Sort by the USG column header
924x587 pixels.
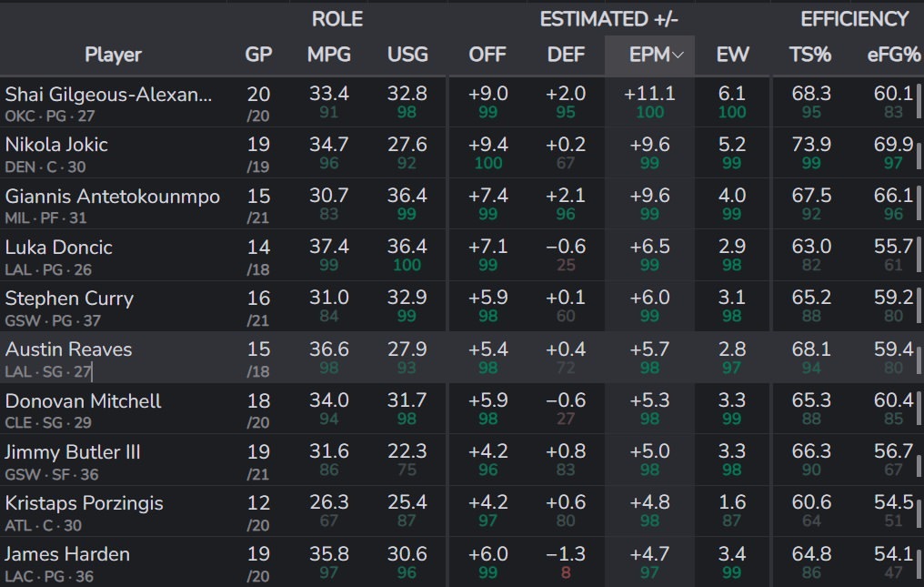[x=407, y=55]
